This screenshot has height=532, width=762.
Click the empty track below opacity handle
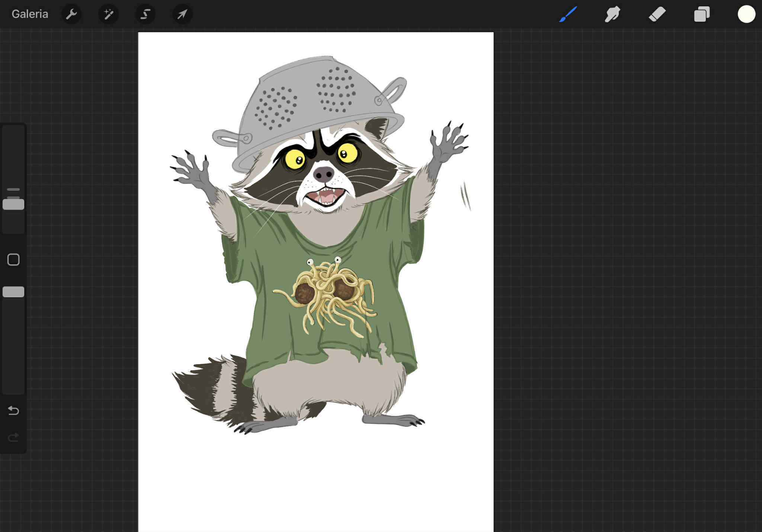13,346
